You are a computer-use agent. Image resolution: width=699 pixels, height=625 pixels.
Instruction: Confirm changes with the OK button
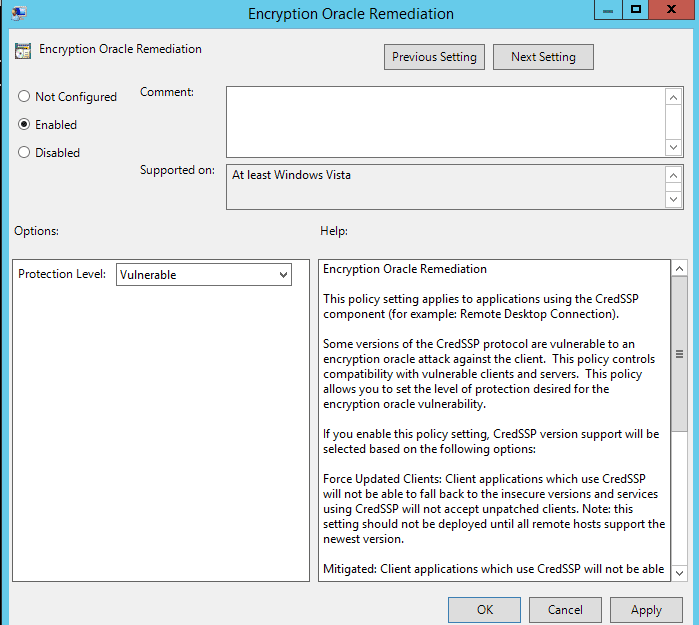(x=484, y=609)
